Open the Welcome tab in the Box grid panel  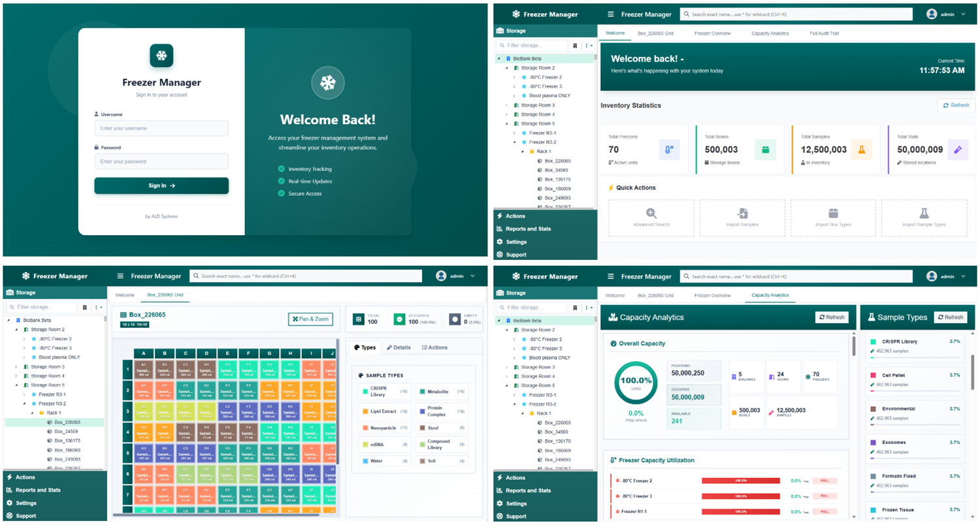(x=124, y=295)
